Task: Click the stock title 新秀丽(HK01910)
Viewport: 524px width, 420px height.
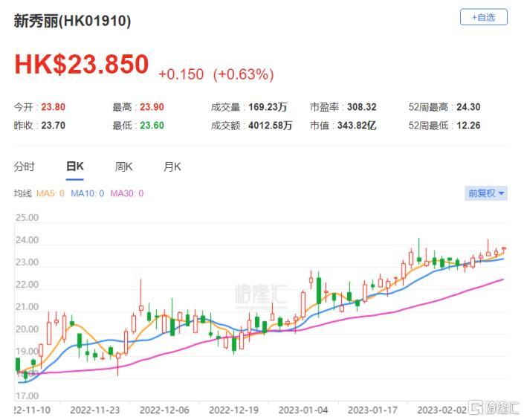Action: [x=72, y=21]
